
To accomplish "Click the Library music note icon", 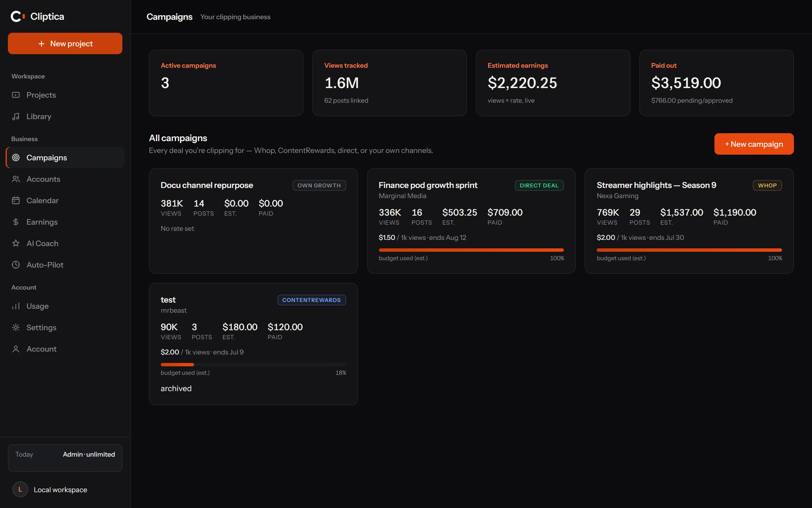I will click(x=16, y=117).
